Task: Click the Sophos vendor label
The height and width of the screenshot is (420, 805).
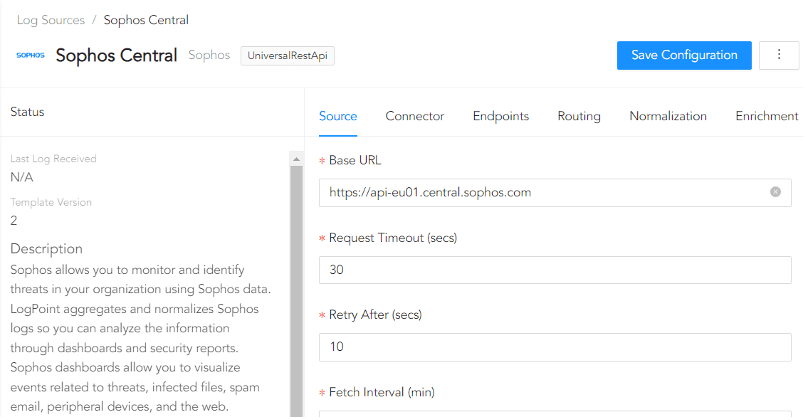Action: pyautogui.click(x=209, y=55)
